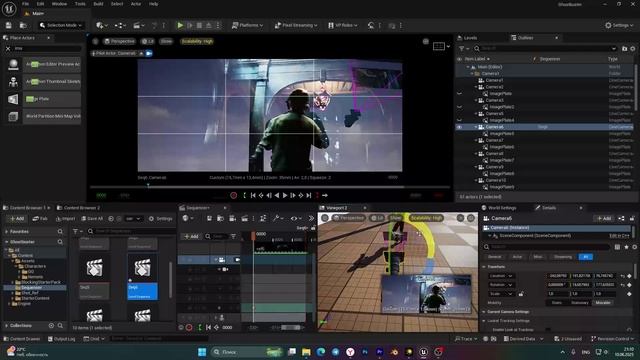
Task: Open the Build menu
Action: 98,4
